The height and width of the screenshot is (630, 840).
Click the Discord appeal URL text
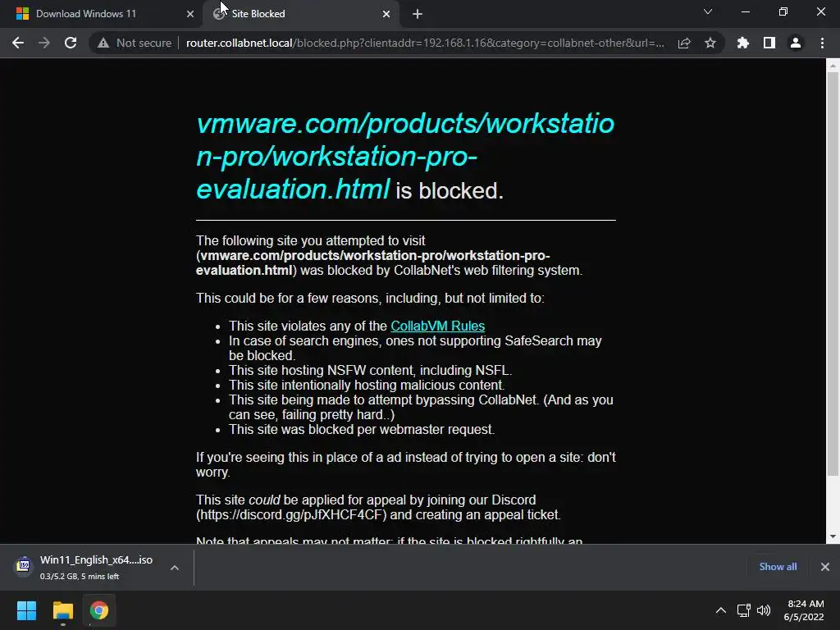point(292,515)
